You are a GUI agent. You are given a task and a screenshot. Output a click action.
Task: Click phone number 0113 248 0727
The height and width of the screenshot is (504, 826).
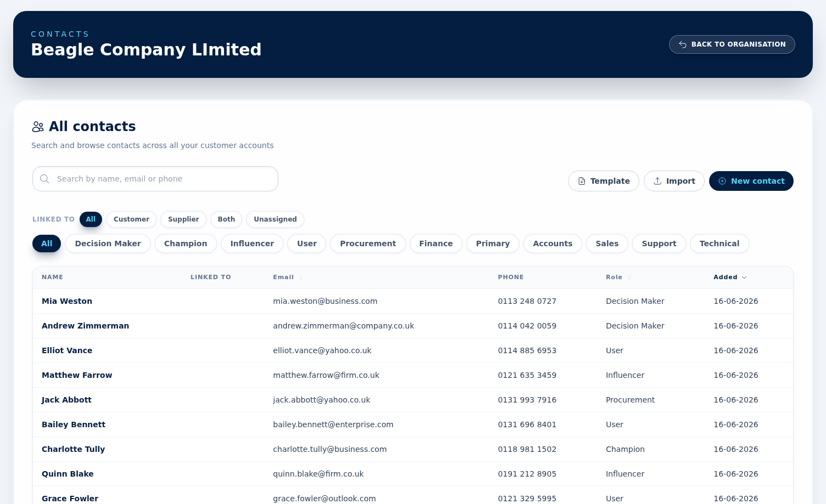coord(527,301)
